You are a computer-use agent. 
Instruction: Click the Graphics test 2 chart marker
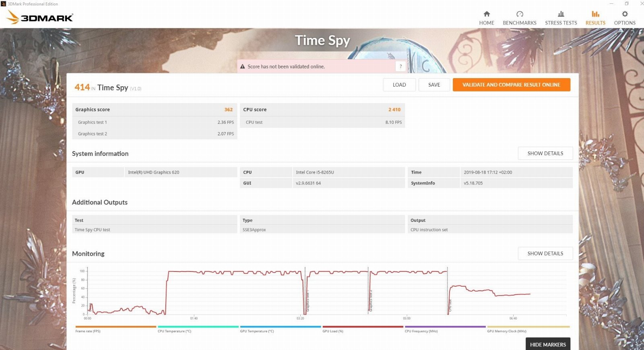371,300
